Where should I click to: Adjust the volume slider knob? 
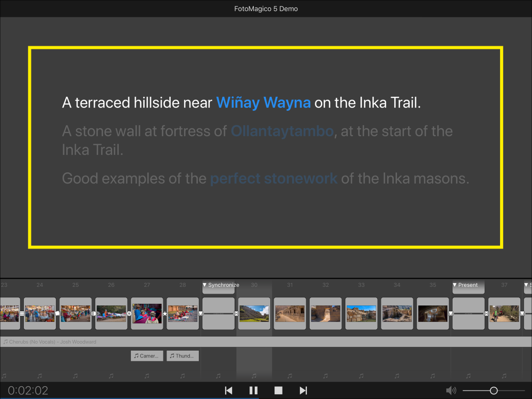pos(494,390)
